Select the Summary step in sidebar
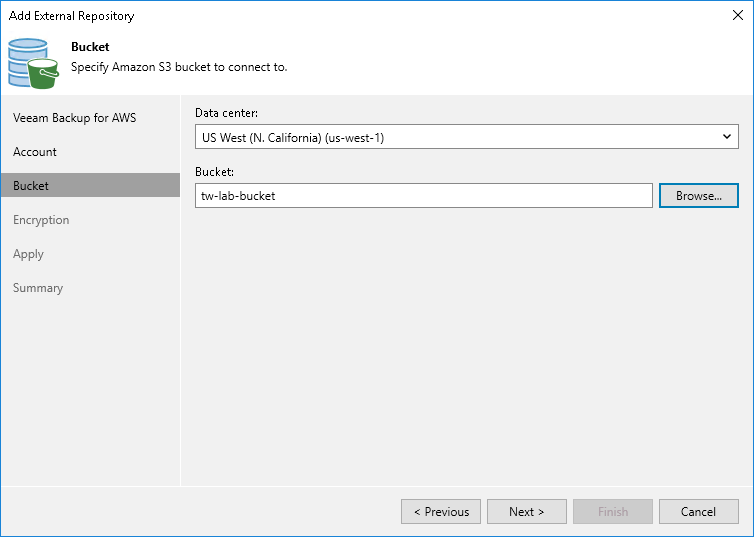The height and width of the screenshot is (537, 754). 38,288
